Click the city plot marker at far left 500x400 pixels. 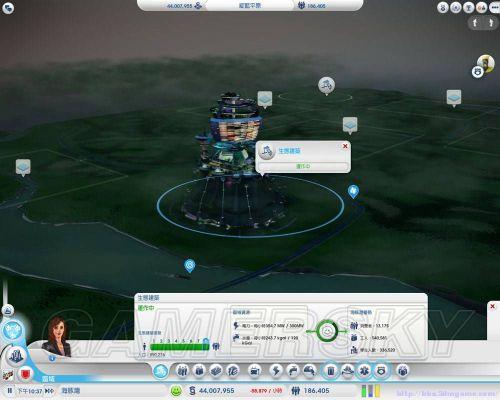point(23,168)
